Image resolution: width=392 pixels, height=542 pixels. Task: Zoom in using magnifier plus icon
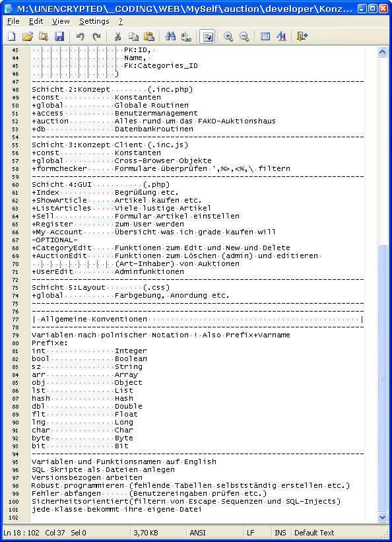coord(228,36)
